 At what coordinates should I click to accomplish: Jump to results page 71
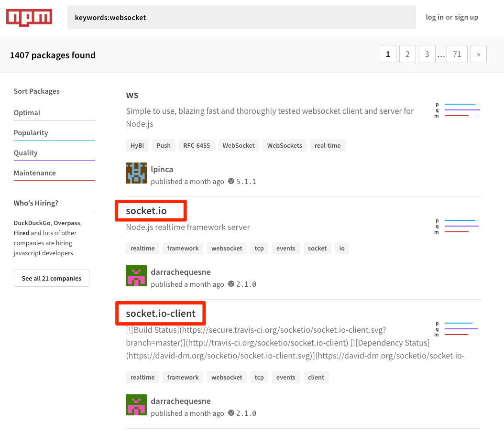[x=457, y=54]
